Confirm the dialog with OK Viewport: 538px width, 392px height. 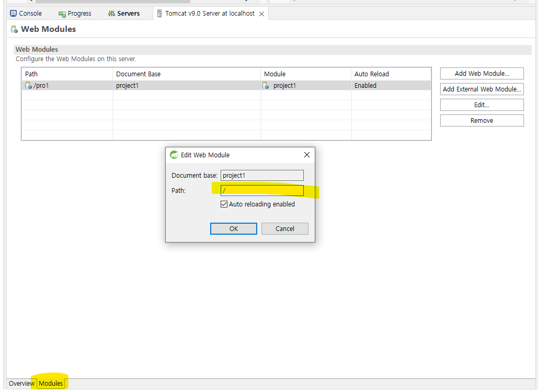(234, 229)
